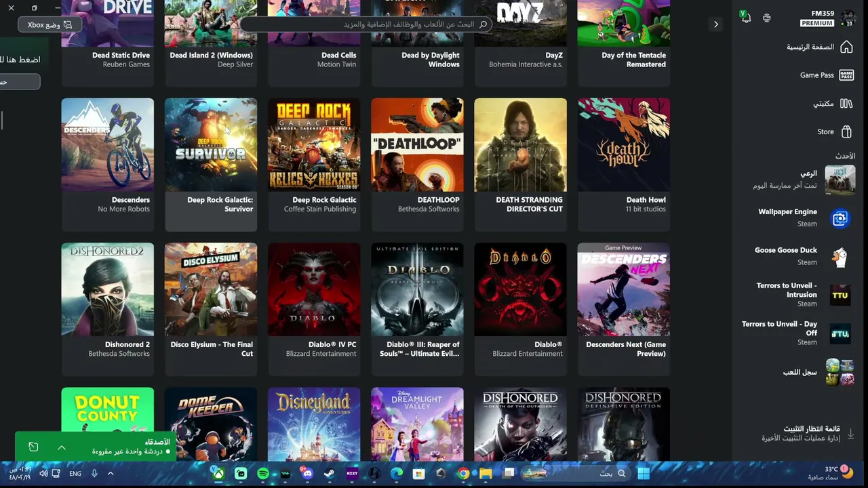Click the Coffee Stain Publishing text

point(320,209)
